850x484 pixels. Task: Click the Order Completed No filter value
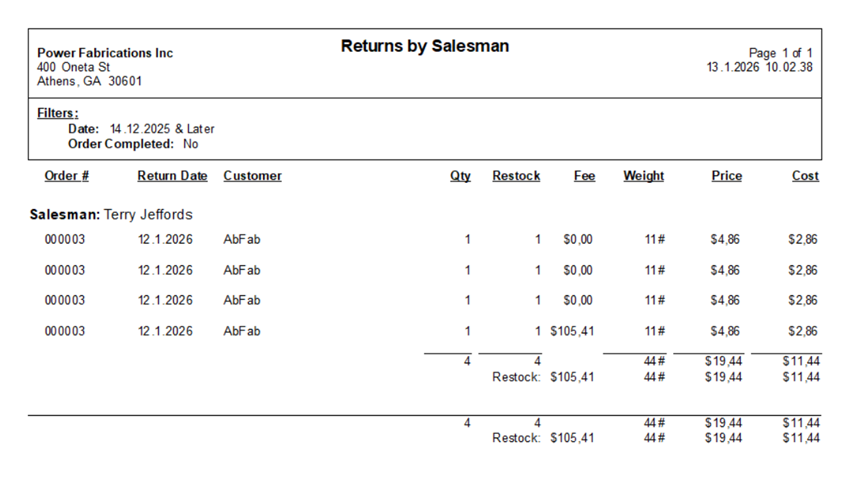(190, 144)
